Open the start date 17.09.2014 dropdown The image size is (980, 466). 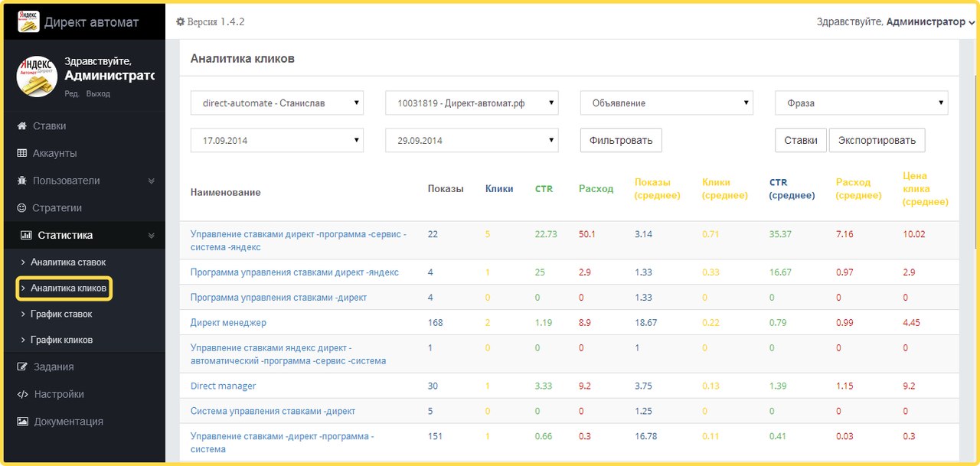pos(276,141)
